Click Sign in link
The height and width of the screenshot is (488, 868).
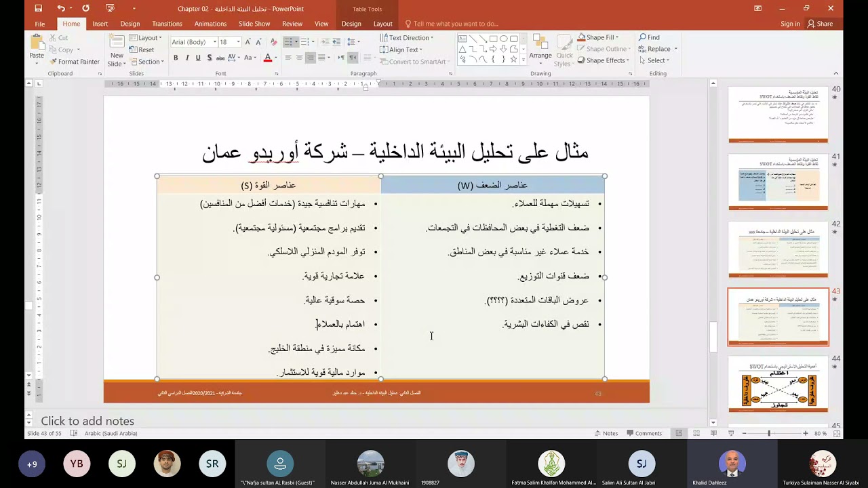pos(790,24)
